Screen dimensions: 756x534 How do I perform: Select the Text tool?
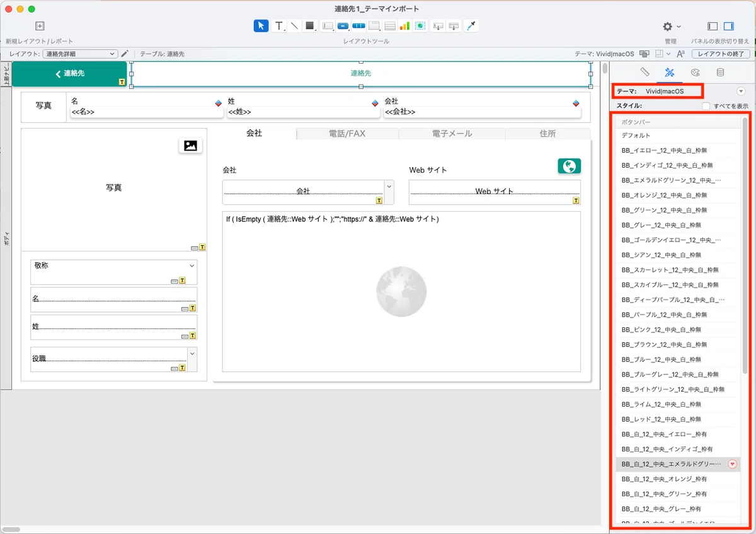[x=278, y=26]
